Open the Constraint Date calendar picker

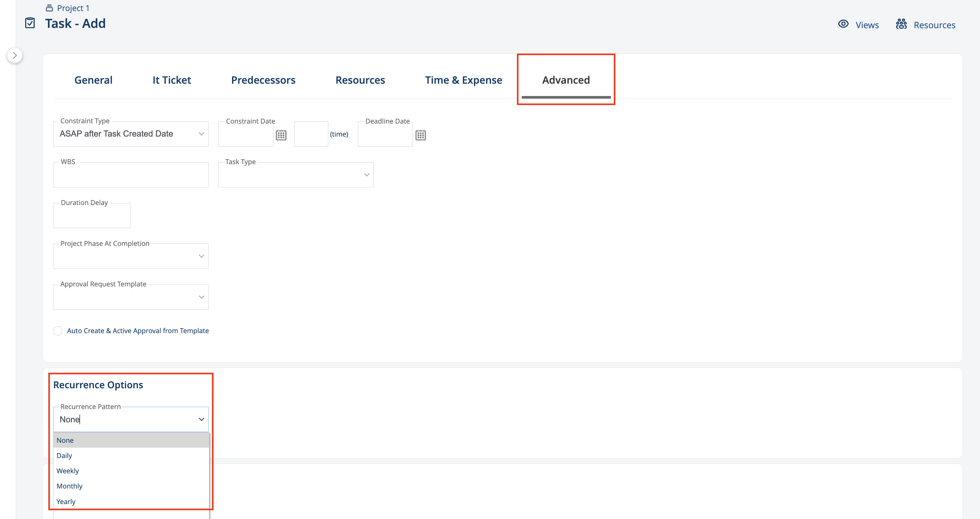[281, 135]
